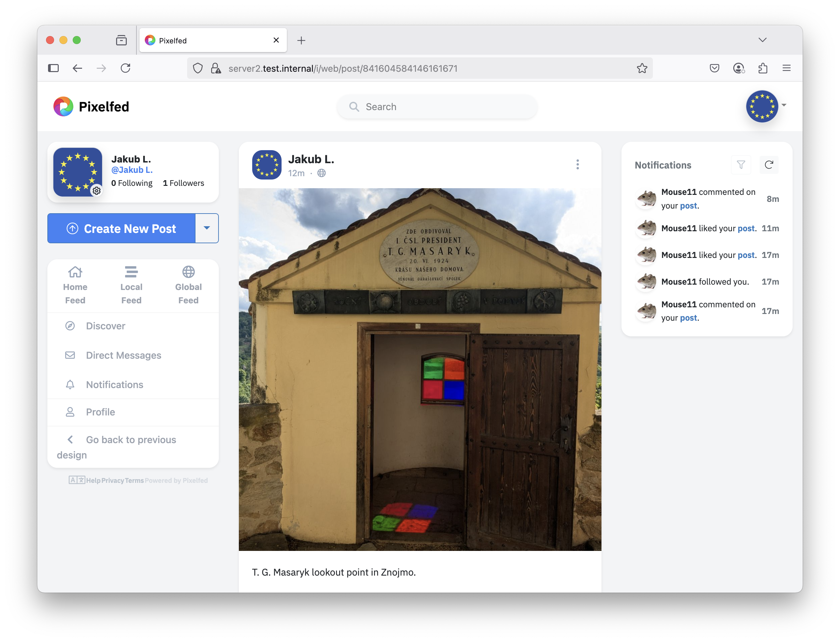
Task: Open Firefox extensions puzzle icon
Action: [763, 68]
